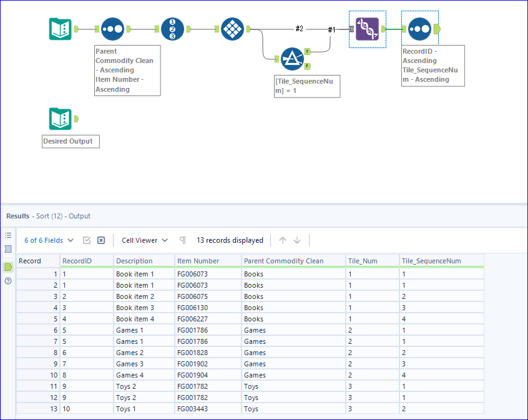Image resolution: width=528 pixels, height=420 pixels.
Task: Click the Filter tool False output anchor
Action: (307, 66)
